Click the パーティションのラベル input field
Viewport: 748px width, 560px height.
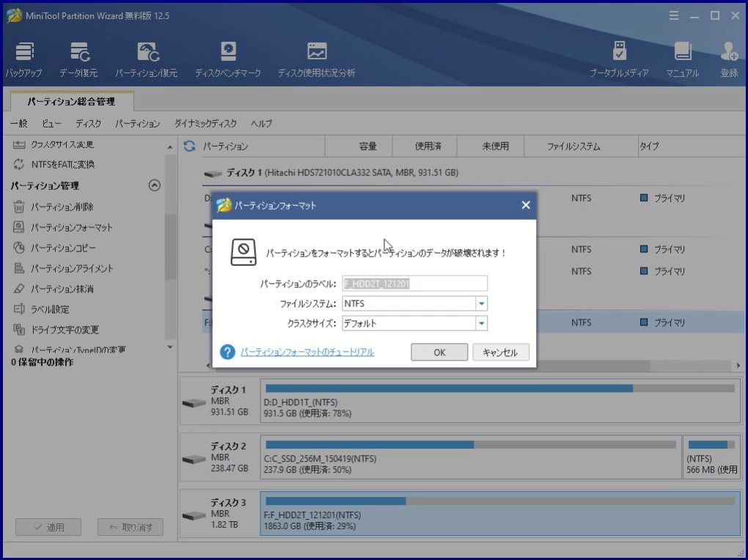[414, 284]
